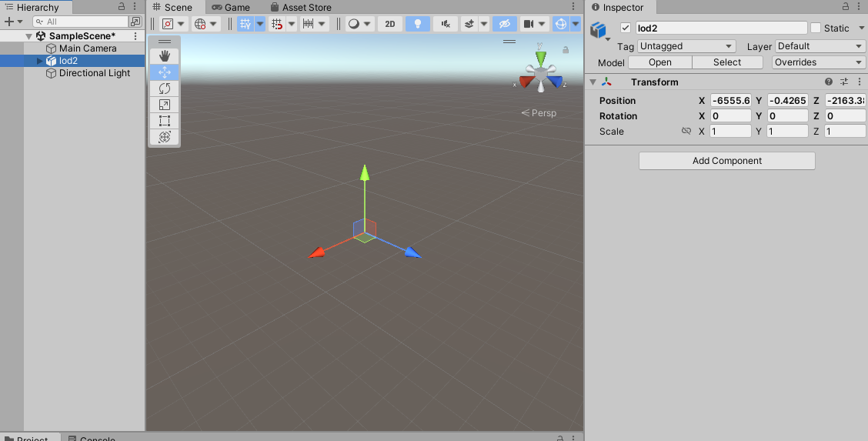The image size is (868, 441).
Task: Select the Move tool in overlay
Action: click(165, 72)
